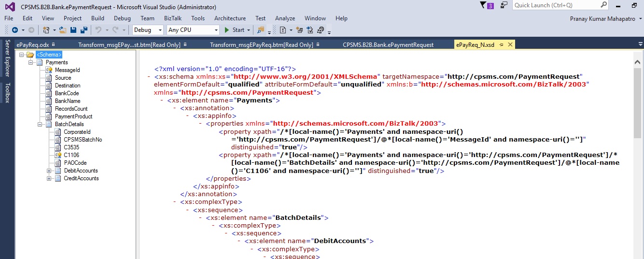Click the send feedback person icon
This screenshot has height=259, width=644.
pos(504,5)
